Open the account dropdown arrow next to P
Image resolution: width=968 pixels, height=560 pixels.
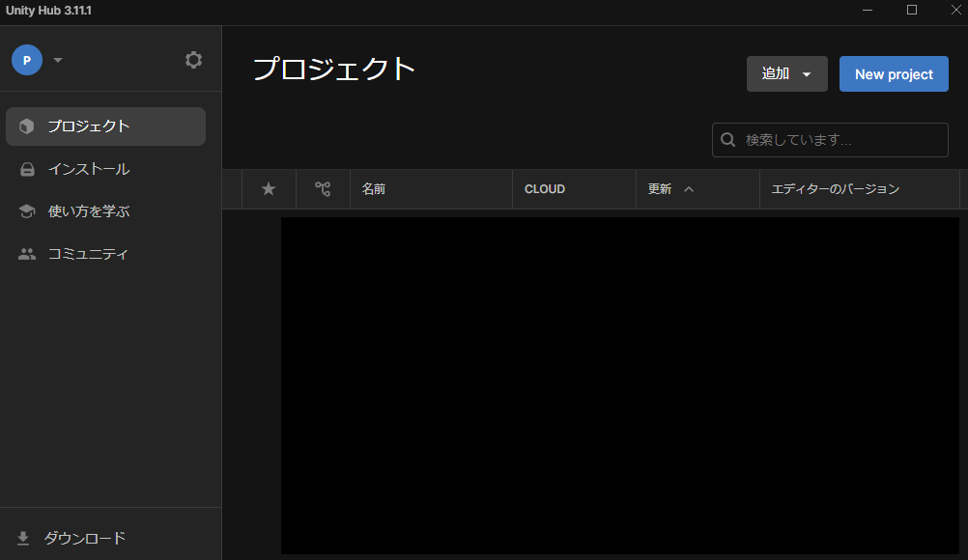click(x=56, y=59)
